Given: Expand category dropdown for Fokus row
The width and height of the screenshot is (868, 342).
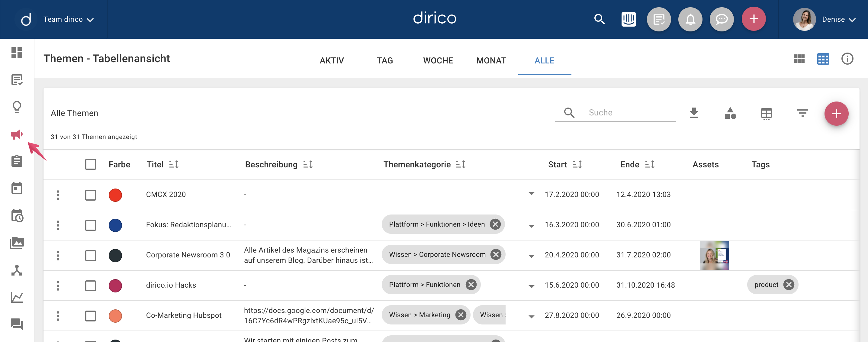Looking at the screenshot, I should click(x=531, y=226).
